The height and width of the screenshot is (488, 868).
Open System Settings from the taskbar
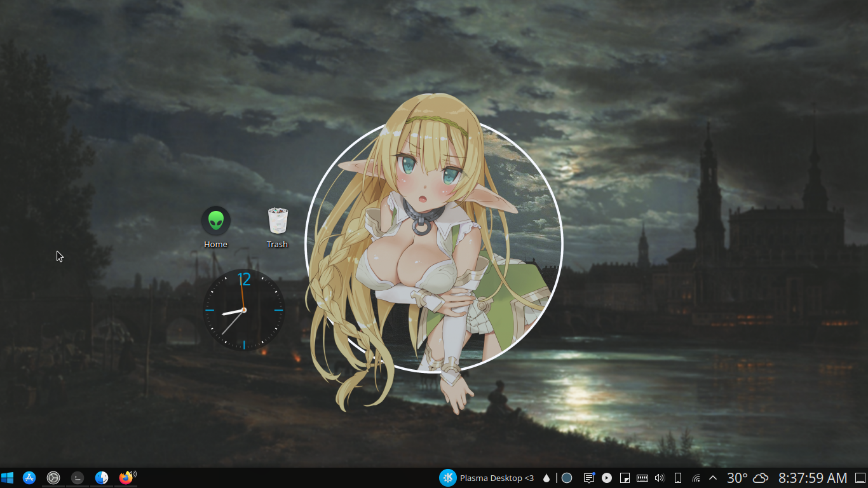[x=53, y=477]
